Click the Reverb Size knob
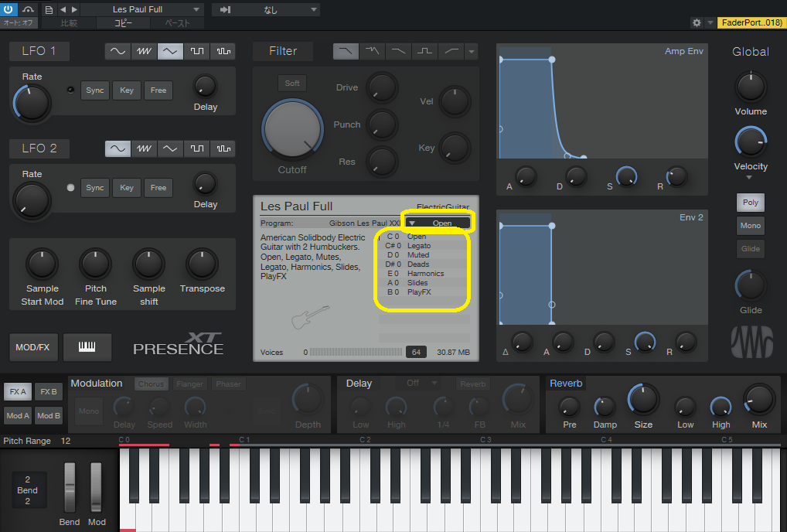Screen dimensions: 787x532 [643, 400]
